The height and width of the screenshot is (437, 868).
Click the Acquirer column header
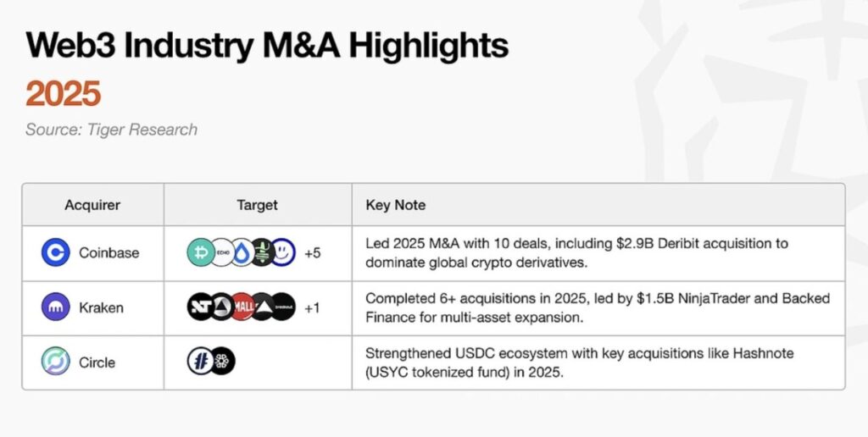pyautogui.click(x=92, y=205)
